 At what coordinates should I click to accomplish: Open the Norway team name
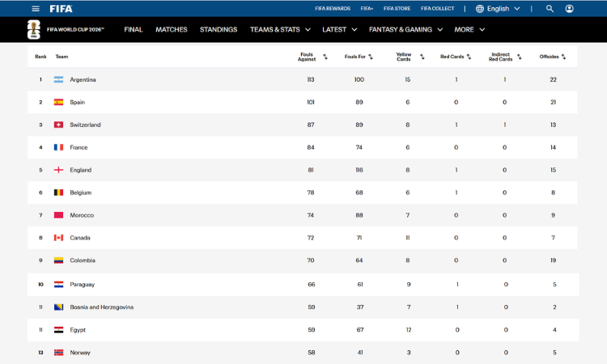80,353
